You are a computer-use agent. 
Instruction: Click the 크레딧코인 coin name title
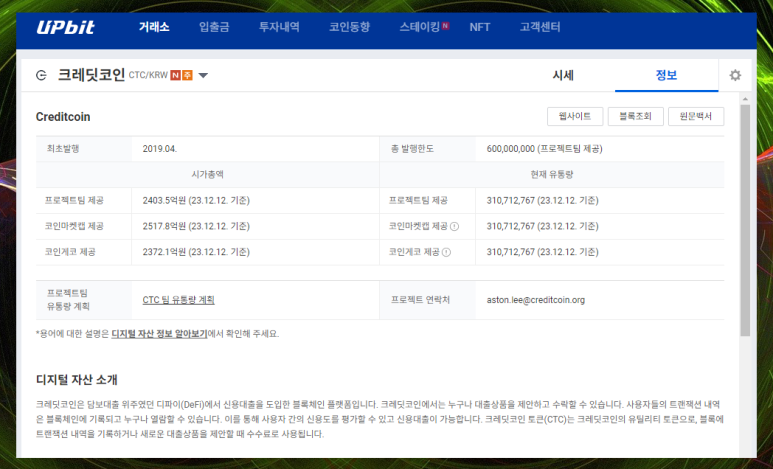pyautogui.click(x=91, y=75)
